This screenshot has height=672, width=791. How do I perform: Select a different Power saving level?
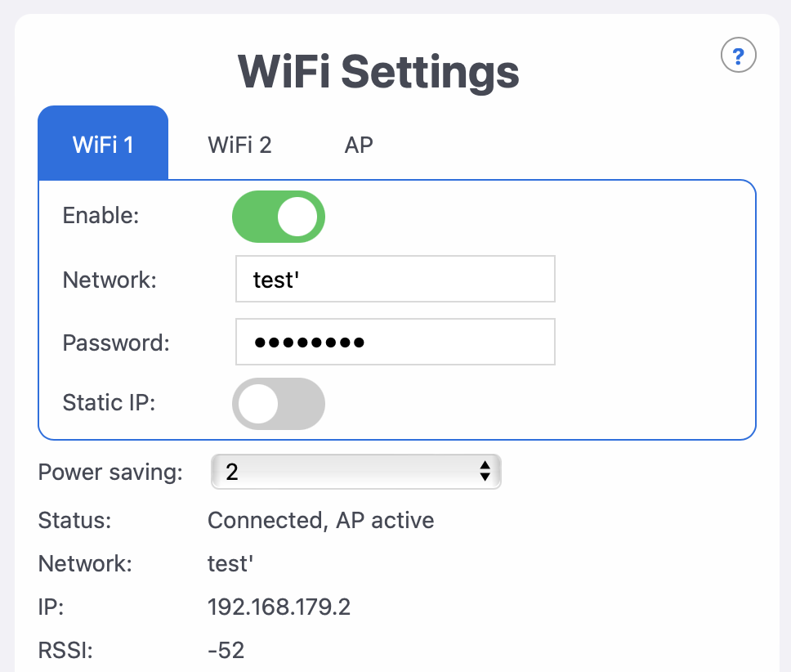coord(355,472)
